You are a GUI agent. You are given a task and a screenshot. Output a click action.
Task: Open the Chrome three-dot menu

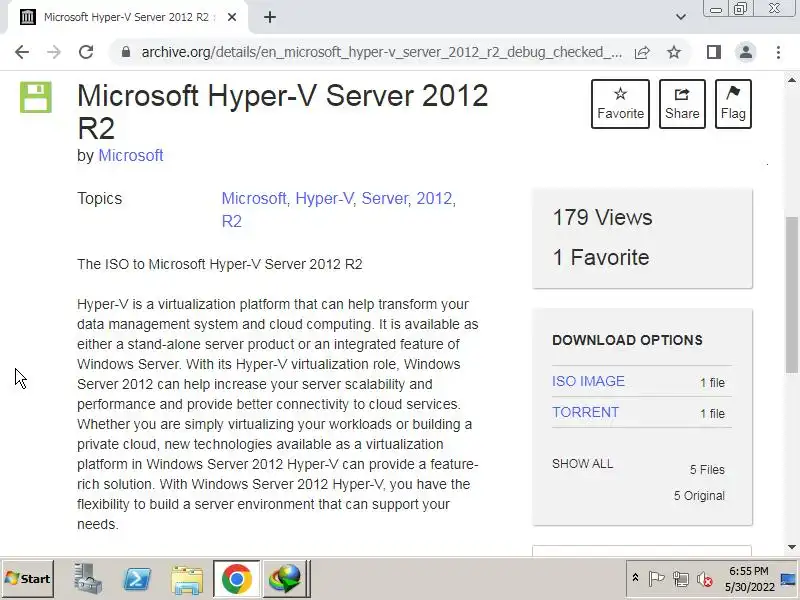(778, 52)
